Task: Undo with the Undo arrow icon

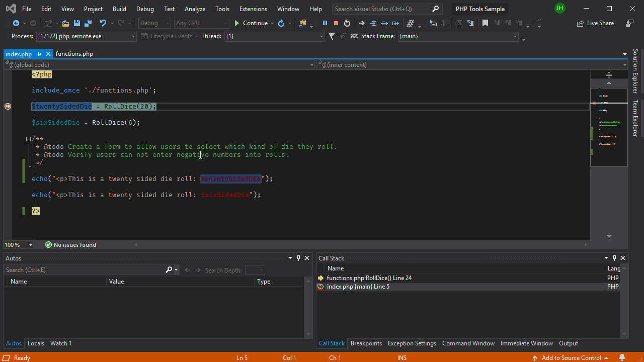Action: coord(103,23)
